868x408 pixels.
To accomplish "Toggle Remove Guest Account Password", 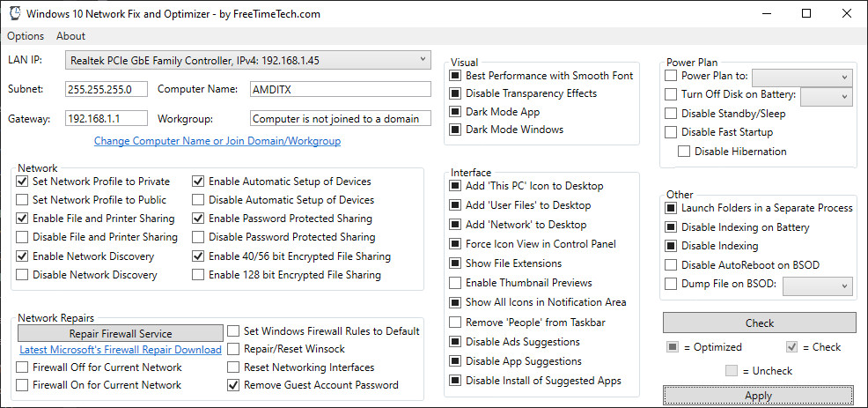I will 233,384.
